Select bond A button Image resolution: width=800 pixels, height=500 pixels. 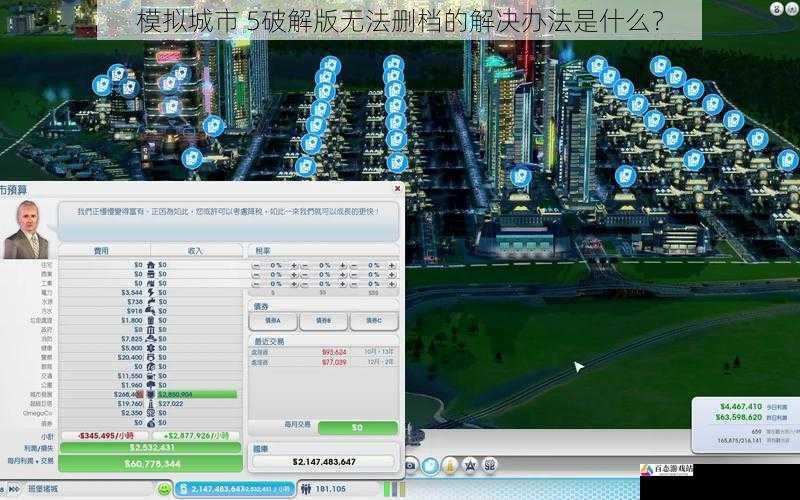(273, 321)
